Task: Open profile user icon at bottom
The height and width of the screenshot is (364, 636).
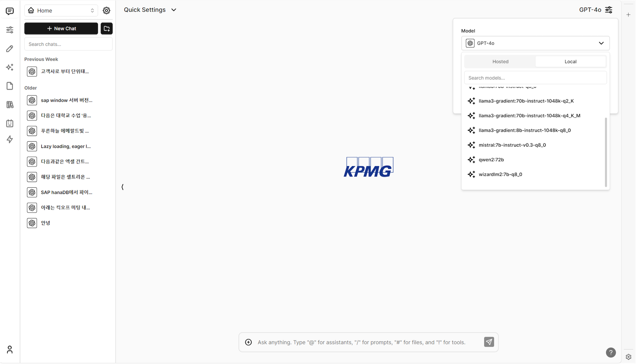Action: tap(10, 349)
